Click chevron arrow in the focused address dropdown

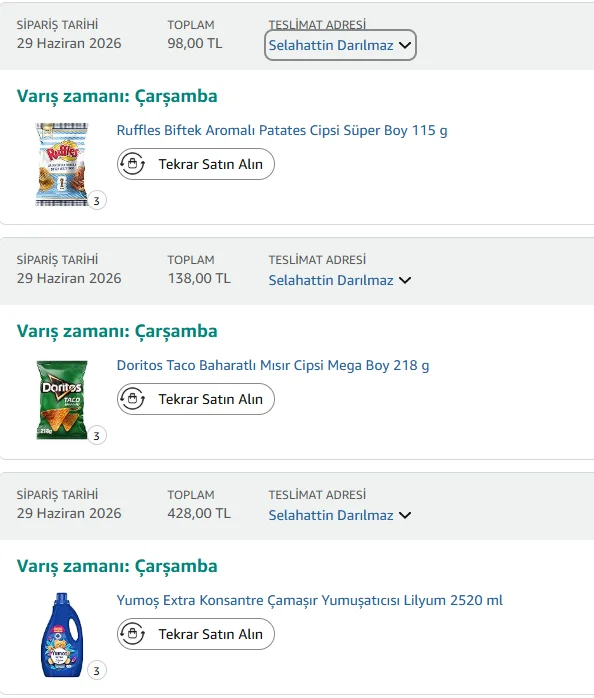(x=405, y=45)
